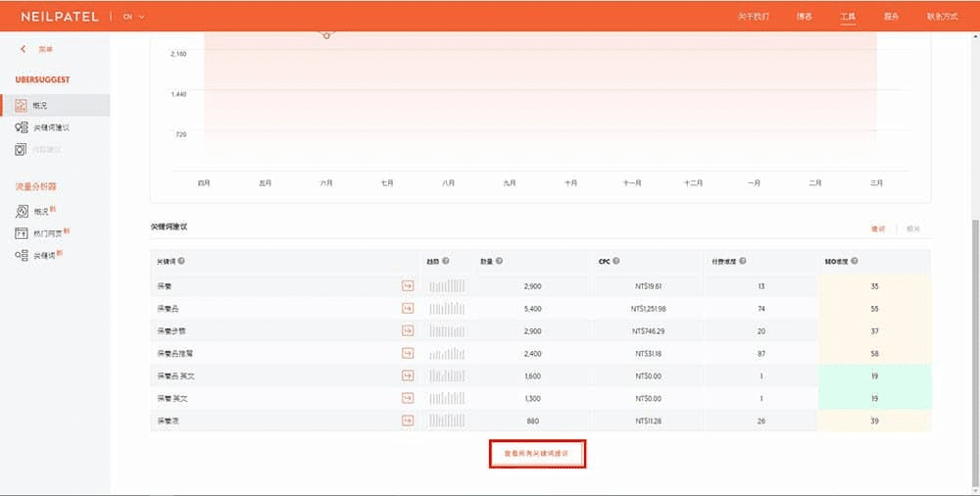Click the SEO difficulty value 35
Screen dimensions: 980x496
(x=874, y=286)
